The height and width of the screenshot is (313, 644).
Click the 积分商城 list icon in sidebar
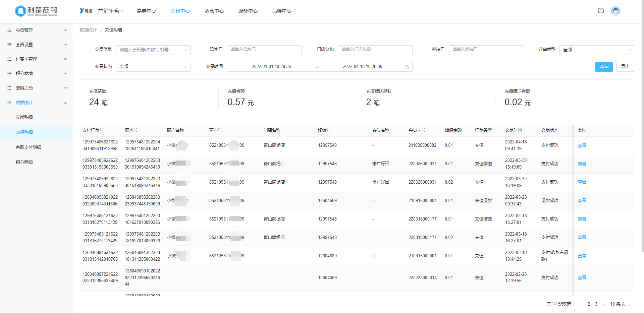pyautogui.click(x=9, y=73)
